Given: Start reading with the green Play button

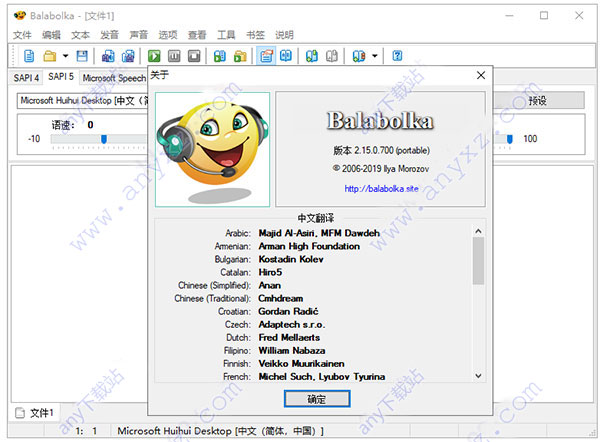Looking at the screenshot, I should pyautogui.click(x=154, y=56).
